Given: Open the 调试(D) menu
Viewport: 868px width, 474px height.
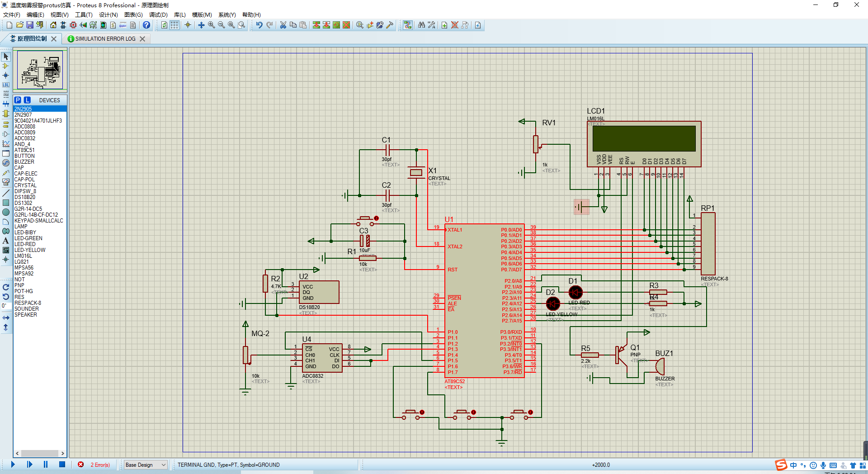Looking at the screenshot, I should [x=158, y=15].
